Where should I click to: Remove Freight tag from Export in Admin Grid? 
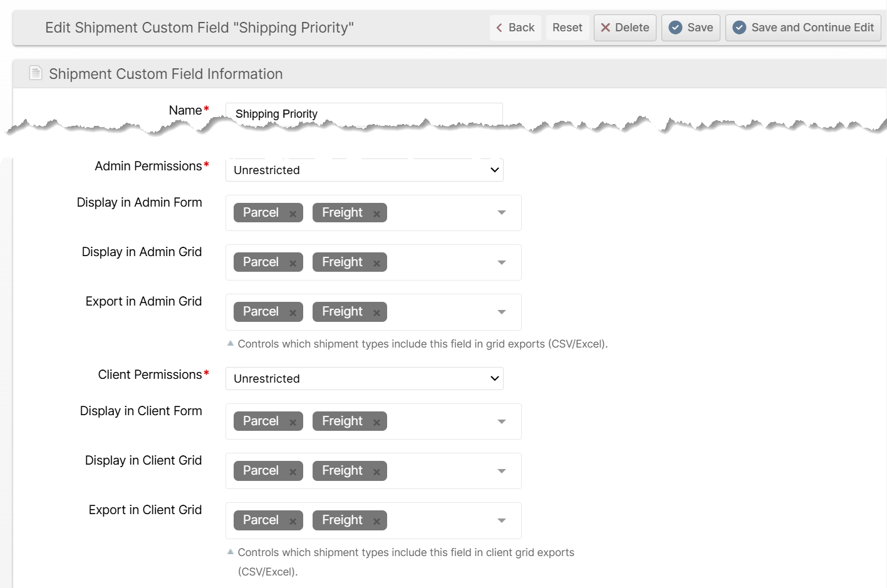point(376,312)
